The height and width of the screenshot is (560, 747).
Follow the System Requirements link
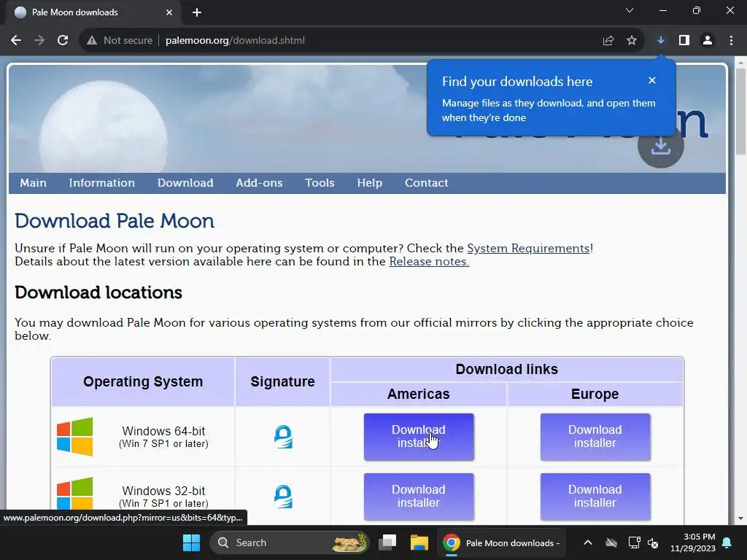pos(528,248)
